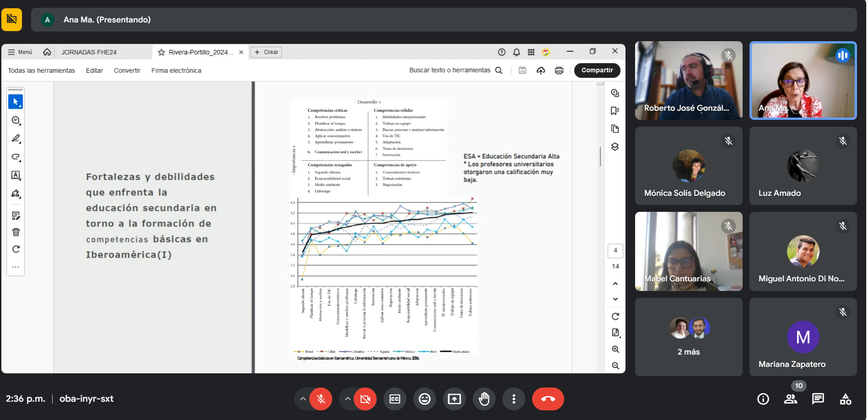Open the chat panel icon
This screenshot has width=868, height=420.
818,399
